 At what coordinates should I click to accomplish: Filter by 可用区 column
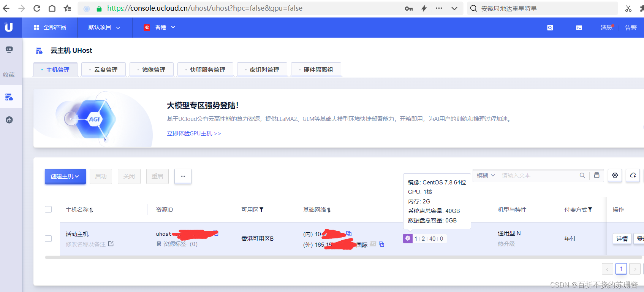(261, 209)
